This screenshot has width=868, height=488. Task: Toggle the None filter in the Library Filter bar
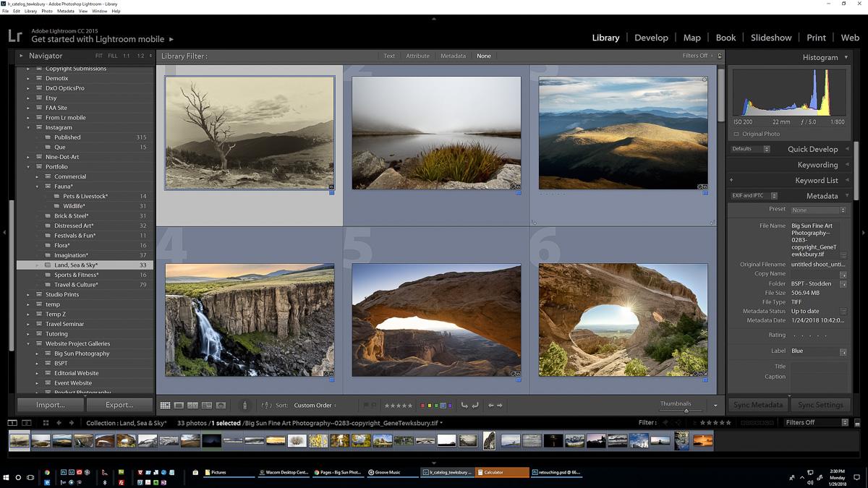(x=483, y=56)
